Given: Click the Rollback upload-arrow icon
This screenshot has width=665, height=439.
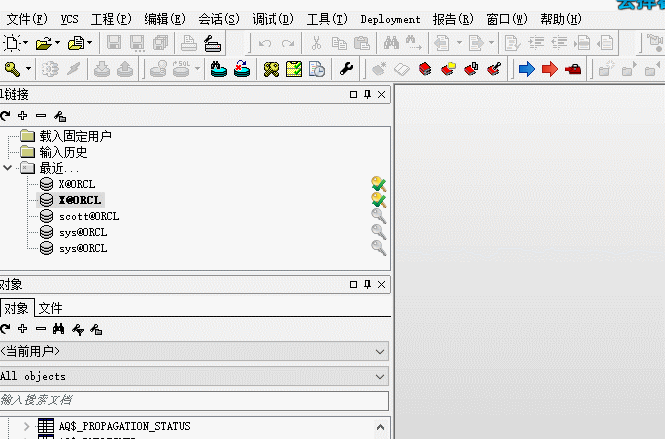Looking at the screenshot, I should click(125, 69).
